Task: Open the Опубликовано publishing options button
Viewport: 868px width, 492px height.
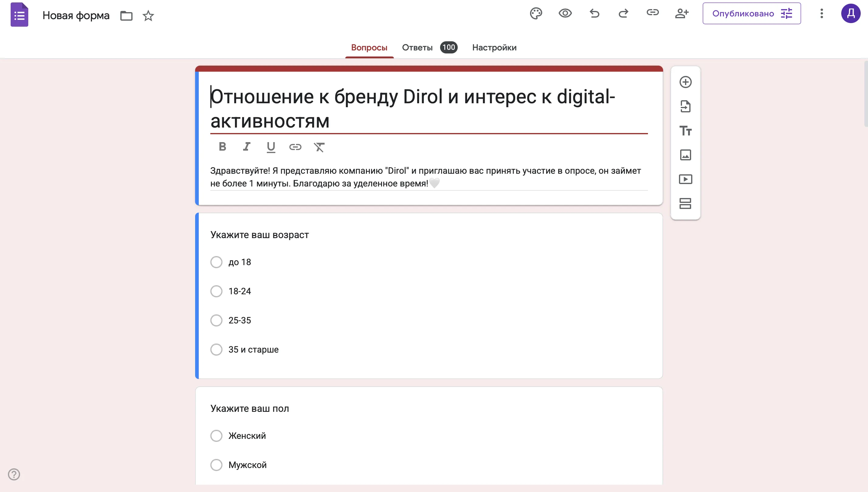Action: (x=751, y=14)
